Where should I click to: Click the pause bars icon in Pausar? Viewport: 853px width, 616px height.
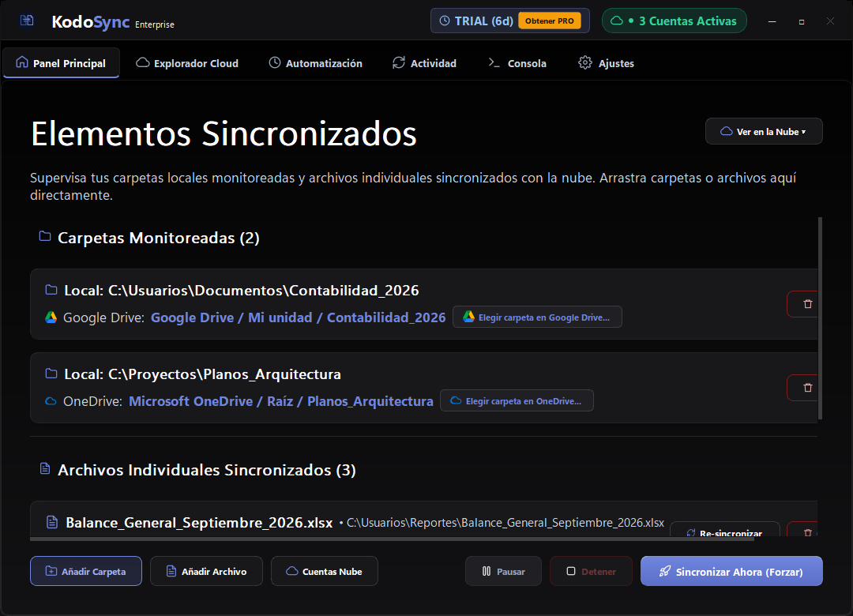point(487,571)
